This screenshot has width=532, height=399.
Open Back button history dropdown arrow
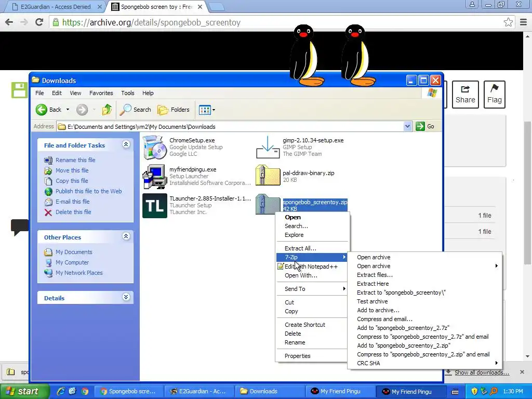coord(68,110)
